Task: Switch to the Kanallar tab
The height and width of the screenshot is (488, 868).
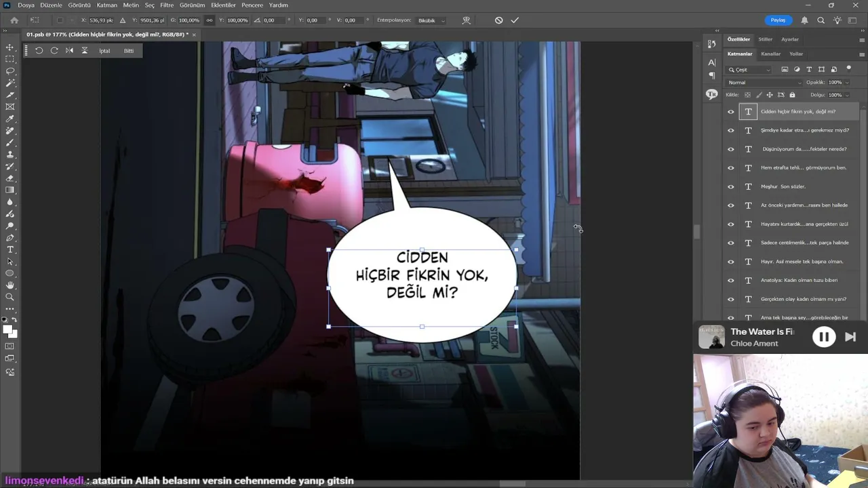Action: pos(770,54)
